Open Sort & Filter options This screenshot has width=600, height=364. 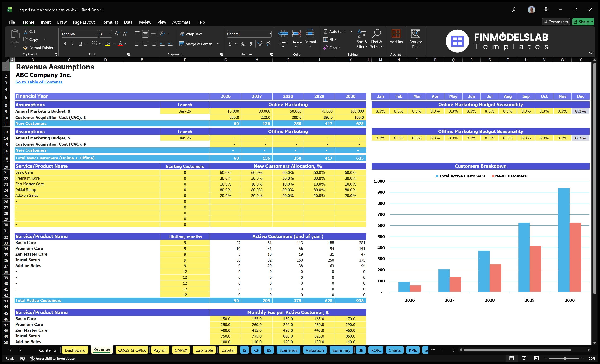pyautogui.click(x=362, y=39)
